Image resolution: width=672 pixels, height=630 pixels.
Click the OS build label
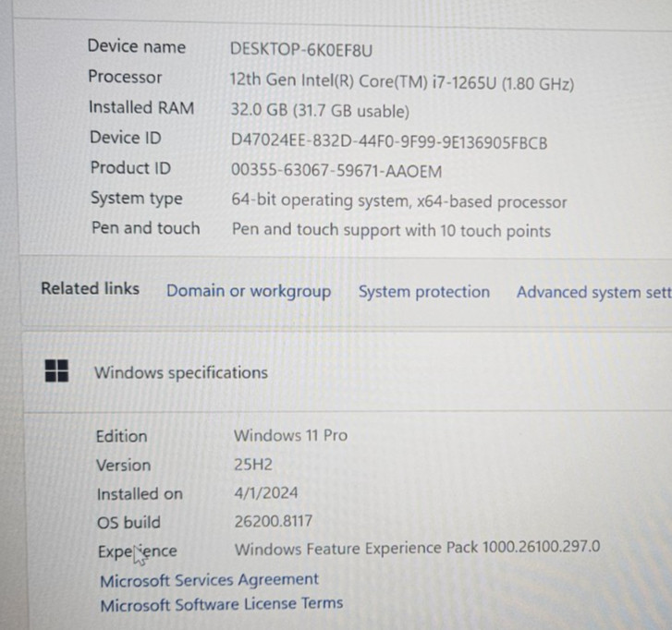click(128, 523)
